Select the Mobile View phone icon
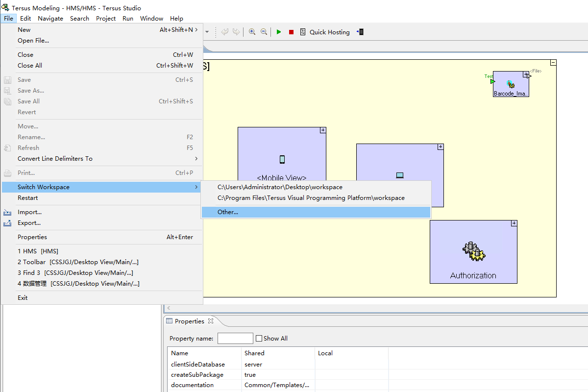The height and width of the screenshot is (392, 588). coord(282,159)
